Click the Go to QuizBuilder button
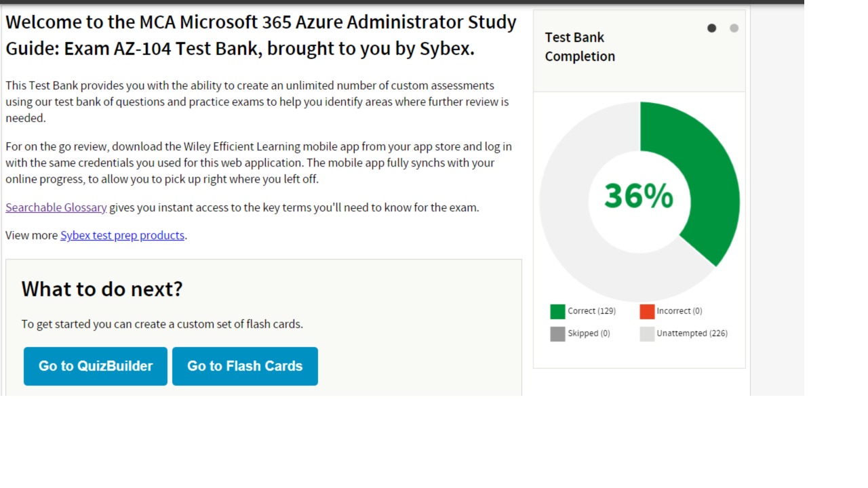This screenshot has height=488, width=868. click(96, 366)
